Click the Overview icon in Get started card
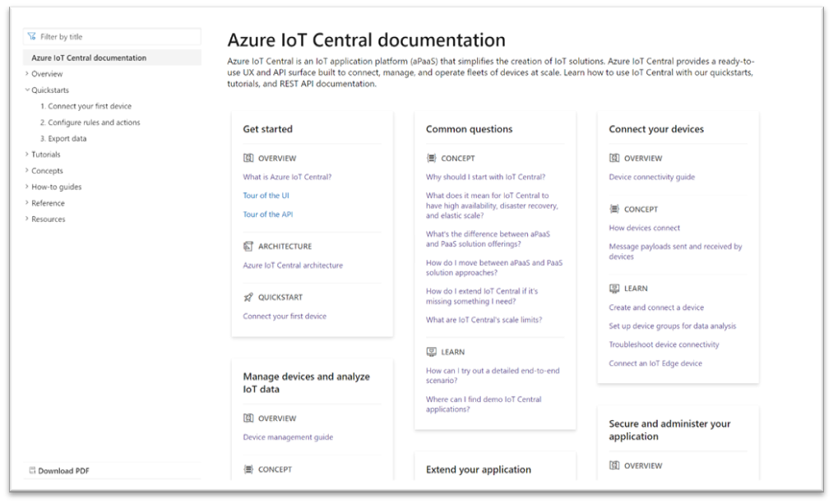Viewport: 833px width, 504px height. tap(248, 158)
